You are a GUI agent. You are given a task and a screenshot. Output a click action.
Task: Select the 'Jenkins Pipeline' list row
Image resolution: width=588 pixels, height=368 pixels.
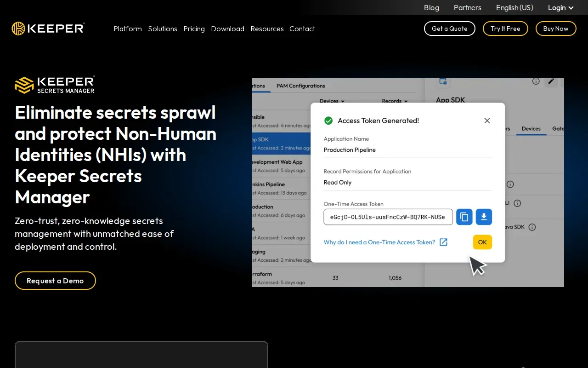pyautogui.click(x=281, y=189)
